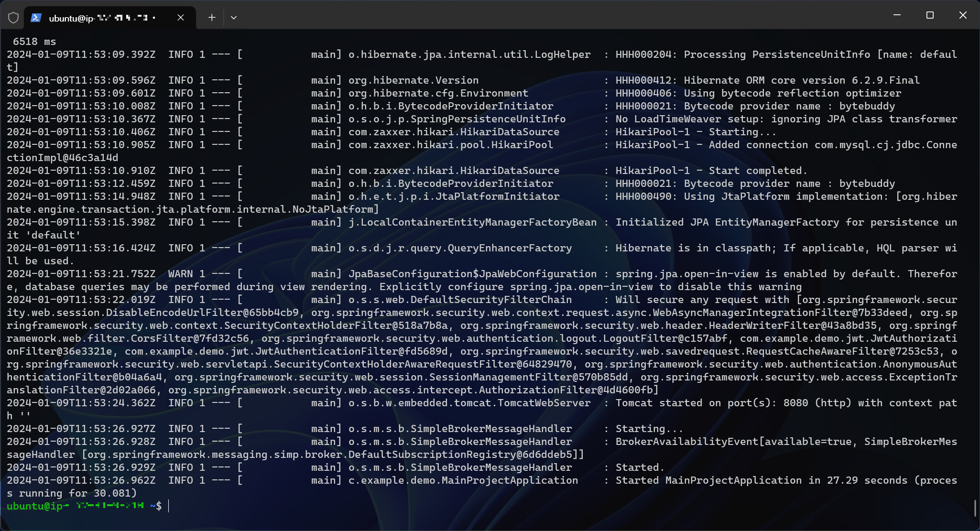This screenshot has width=980, height=531.
Task: Click the vertical scrollbar thumb
Action: [x=975, y=508]
